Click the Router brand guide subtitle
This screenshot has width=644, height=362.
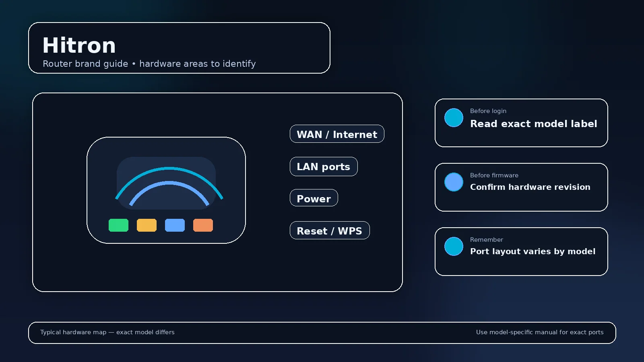pyautogui.click(x=149, y=64)
